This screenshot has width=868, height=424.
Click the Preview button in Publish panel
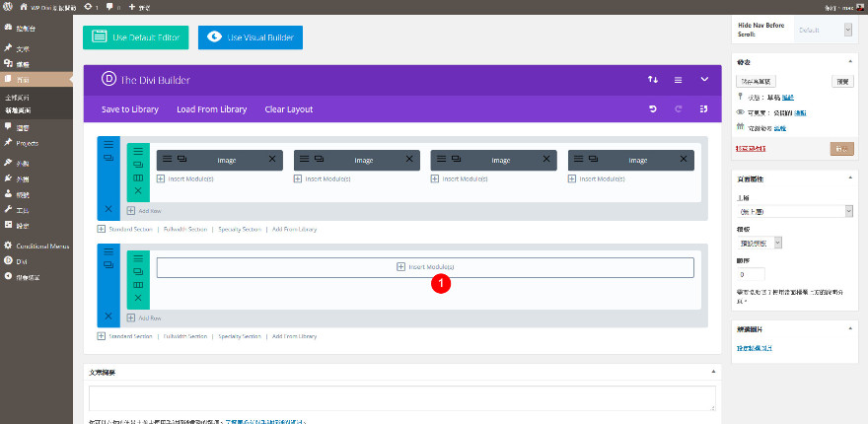(x=842, y=82)
